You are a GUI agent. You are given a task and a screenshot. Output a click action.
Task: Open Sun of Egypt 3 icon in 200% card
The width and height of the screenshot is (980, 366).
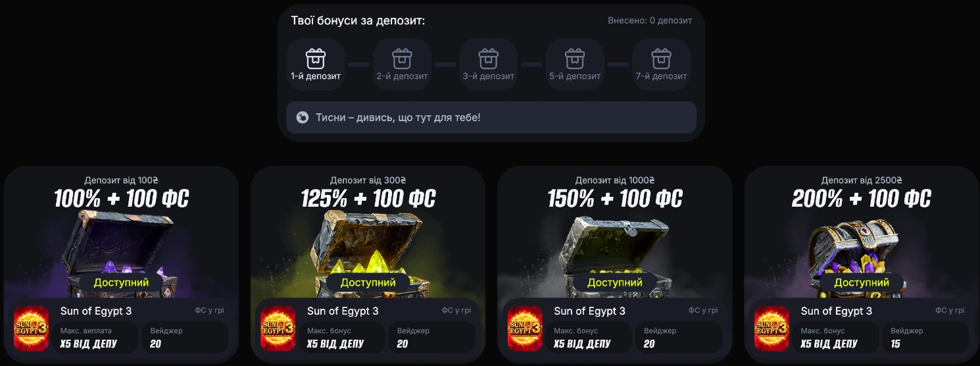pyautogui.click(x=772, y=328)
